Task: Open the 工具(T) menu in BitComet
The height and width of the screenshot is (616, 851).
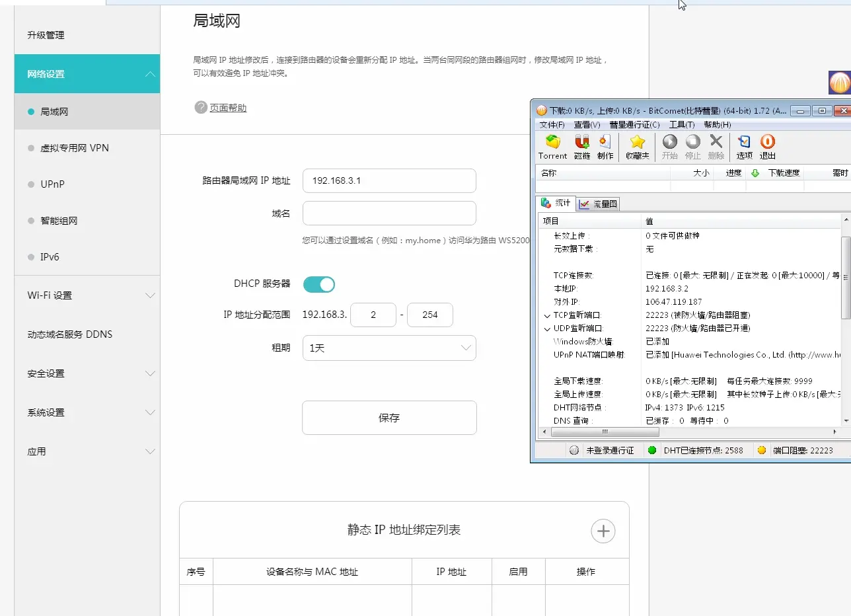Action: [x=682, y=124]
